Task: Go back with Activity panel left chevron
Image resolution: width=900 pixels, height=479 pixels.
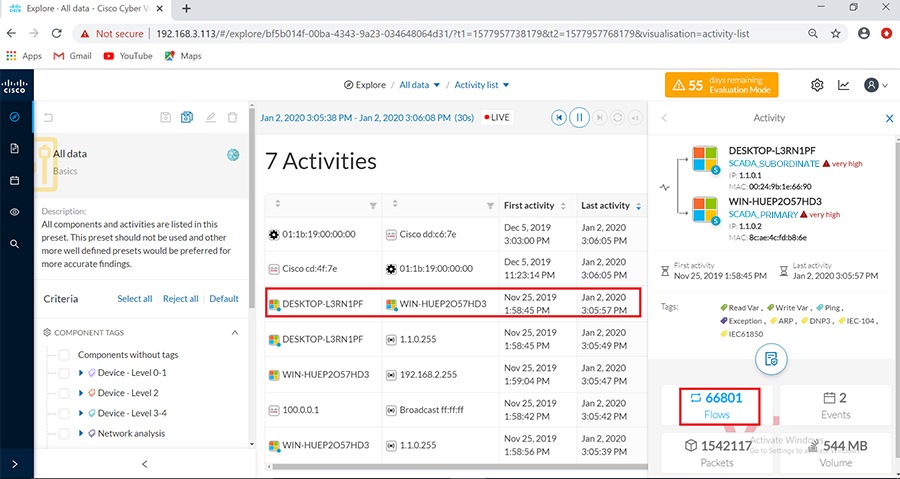Action: click(665, 118)
